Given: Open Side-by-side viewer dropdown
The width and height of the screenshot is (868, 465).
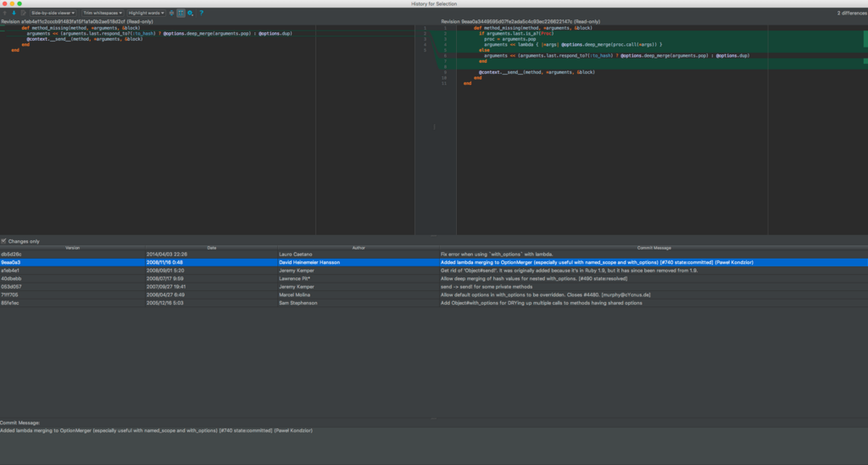Looking at the screenshot, I should pos(53,13).
